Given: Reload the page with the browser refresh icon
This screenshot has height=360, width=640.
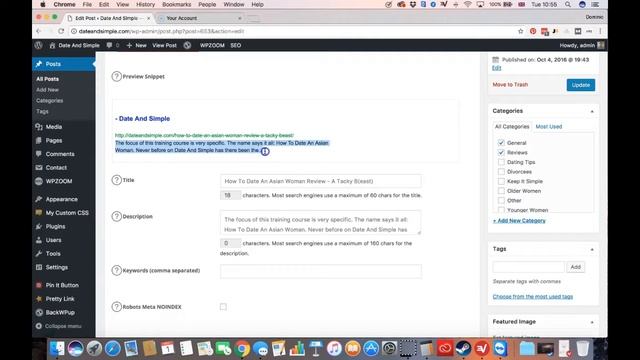Looking at the screenshot, I should click(61, 31).
